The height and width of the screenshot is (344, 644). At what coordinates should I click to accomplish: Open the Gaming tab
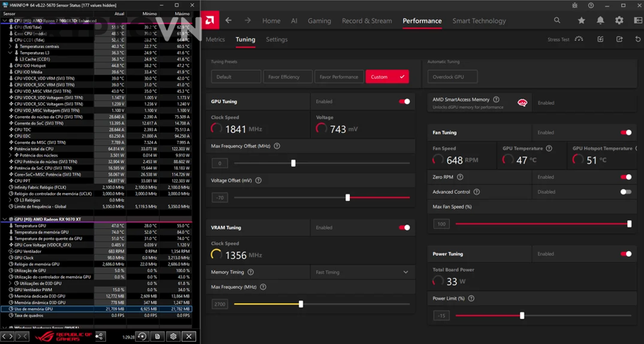[x=319, y=21]
